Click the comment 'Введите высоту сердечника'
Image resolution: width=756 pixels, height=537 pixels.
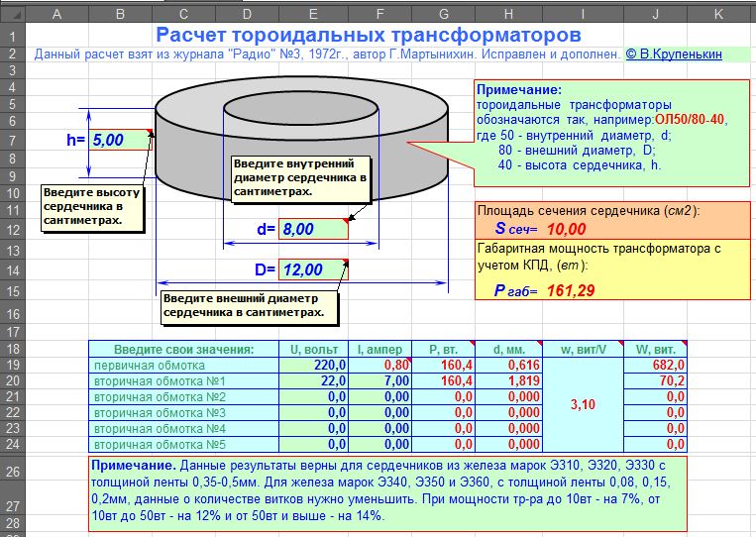(92, 207)
